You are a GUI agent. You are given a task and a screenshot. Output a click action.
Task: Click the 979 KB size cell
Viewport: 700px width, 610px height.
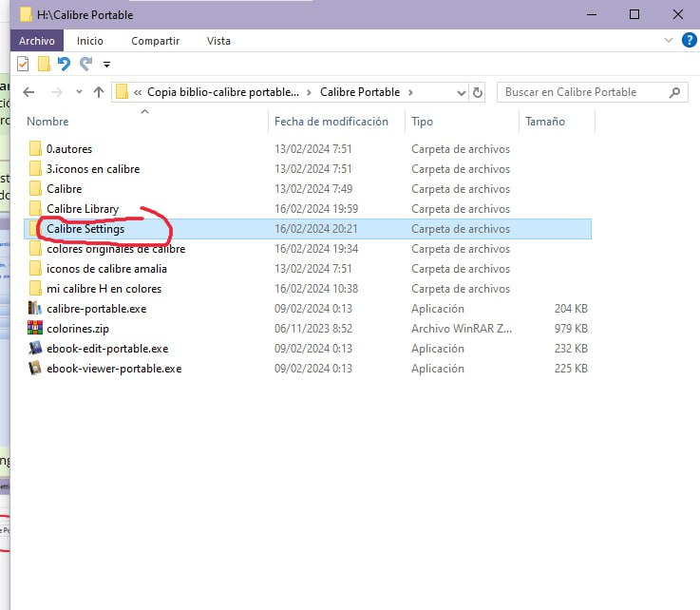coord(571,329)
